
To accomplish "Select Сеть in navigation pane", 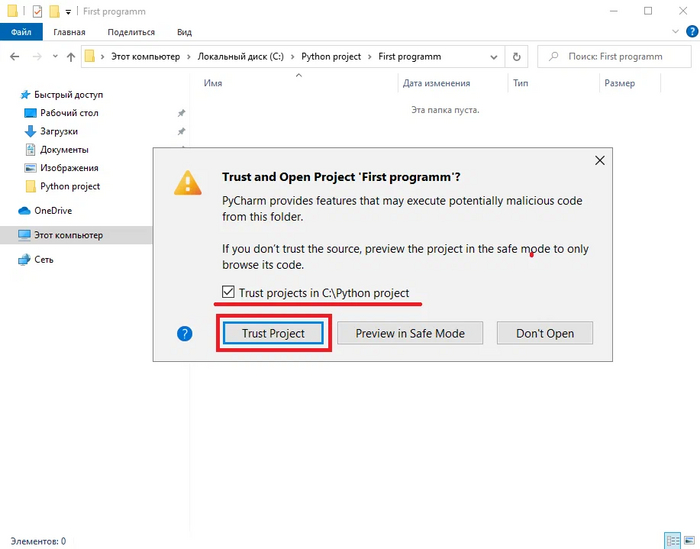I will point(43,260).
